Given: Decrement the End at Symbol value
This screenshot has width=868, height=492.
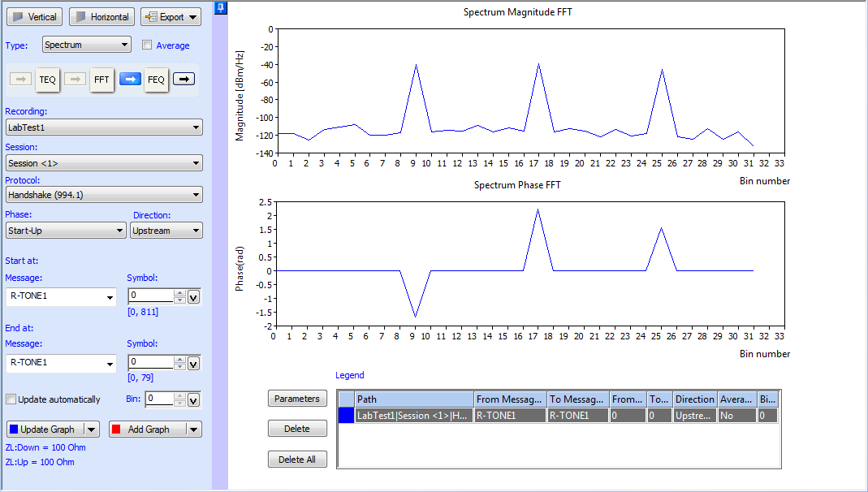Looking at the screenshot, I should pos(179,366).
